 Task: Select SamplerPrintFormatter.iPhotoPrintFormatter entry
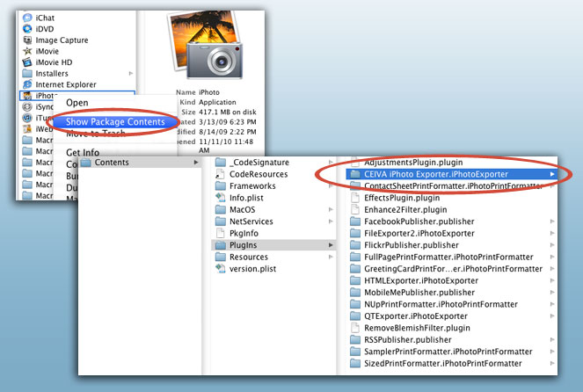pos(448,352)
